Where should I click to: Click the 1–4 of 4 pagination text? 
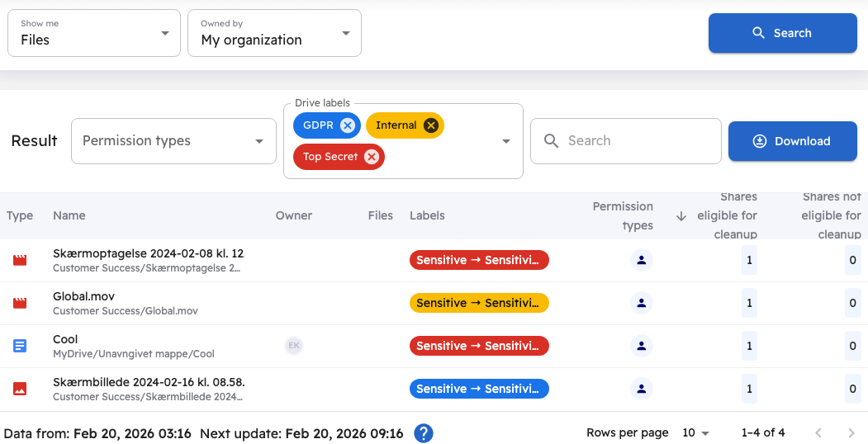click(763, 433)
